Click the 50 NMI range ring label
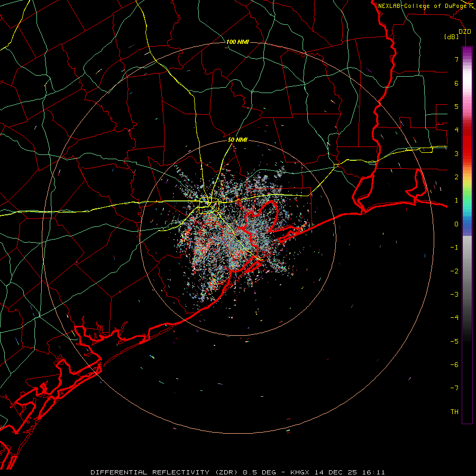 coord(237,140)
